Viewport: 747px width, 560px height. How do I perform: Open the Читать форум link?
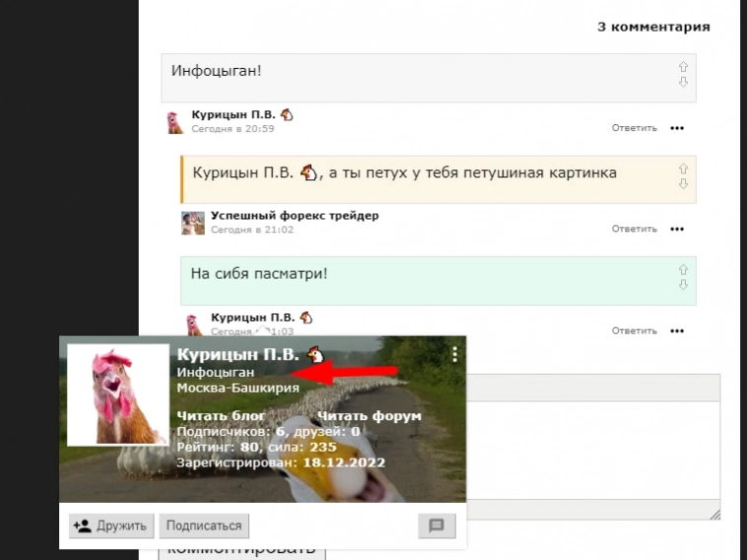(370, 416)
